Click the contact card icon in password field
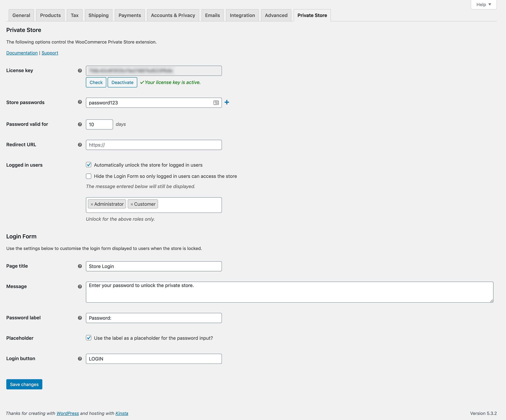Viewport: 506px width, 420px height. (x=216, y=103)
